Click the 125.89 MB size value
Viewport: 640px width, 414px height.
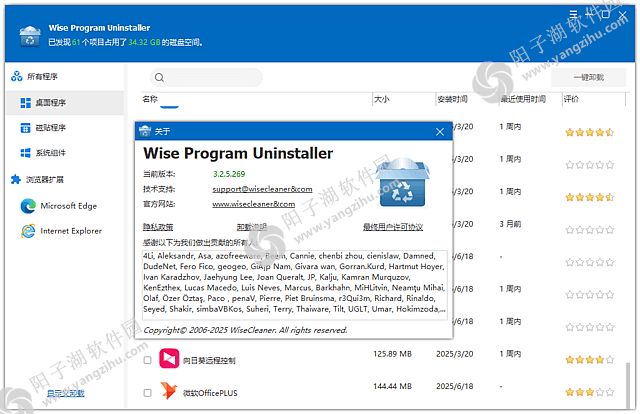pos(392,354)
